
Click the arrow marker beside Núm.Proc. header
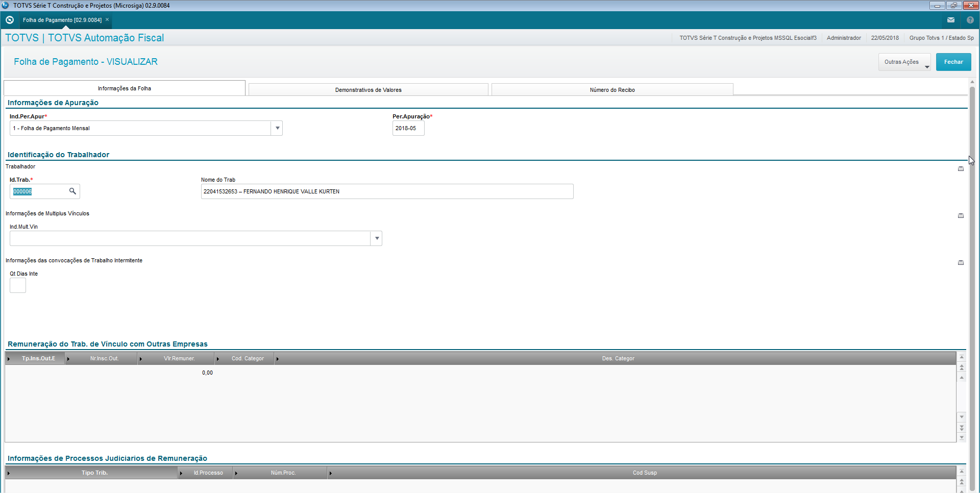pyautogui.click(x=236, y=473)
